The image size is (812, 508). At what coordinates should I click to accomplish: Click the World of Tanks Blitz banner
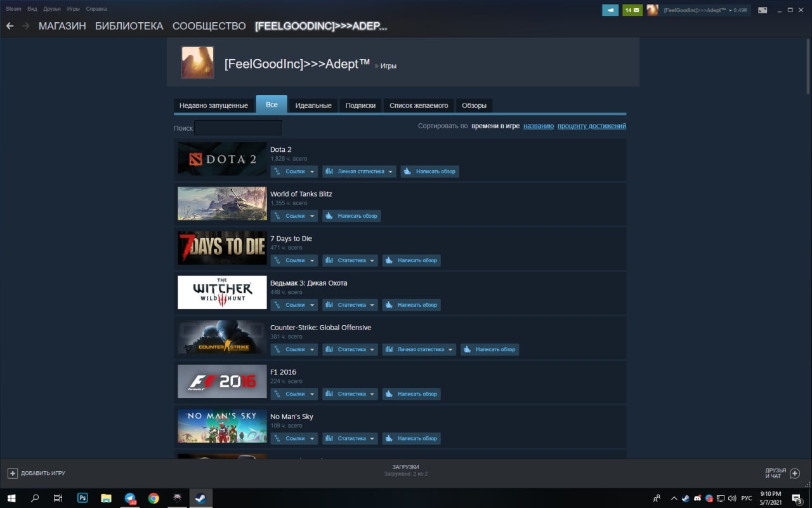pyautogui.click(x=222, y=203)
